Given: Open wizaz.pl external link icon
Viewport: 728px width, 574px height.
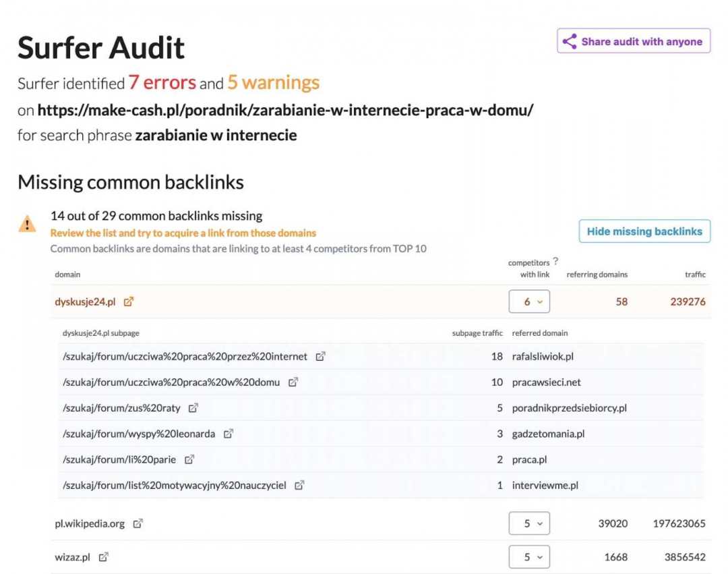Looking at the screenshot, I should [x=104, y=557].
